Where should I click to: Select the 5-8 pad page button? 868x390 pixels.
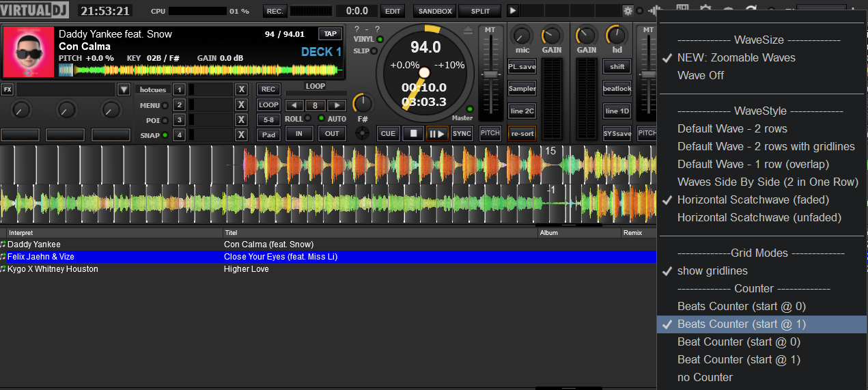pyautogui.click(x=268, y=120)
